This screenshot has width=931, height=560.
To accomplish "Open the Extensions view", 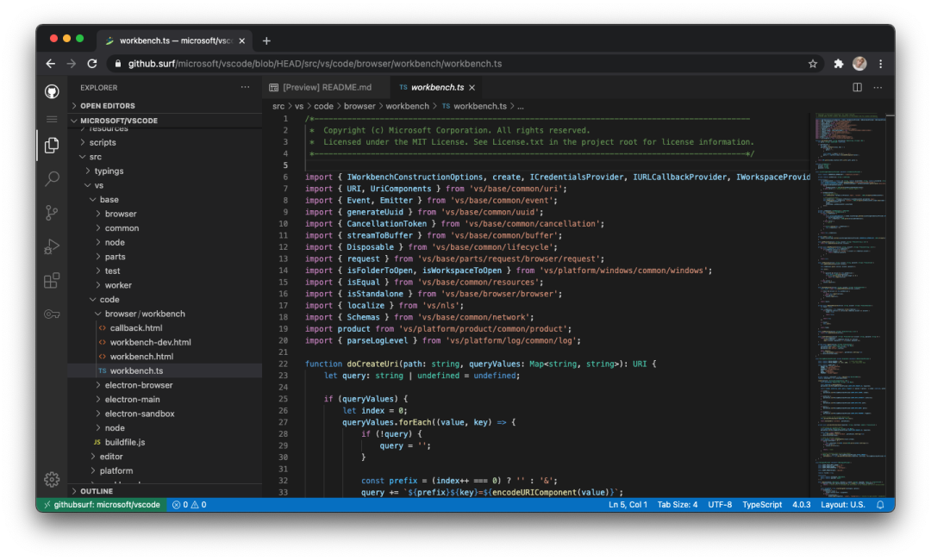I will (53, 280).
